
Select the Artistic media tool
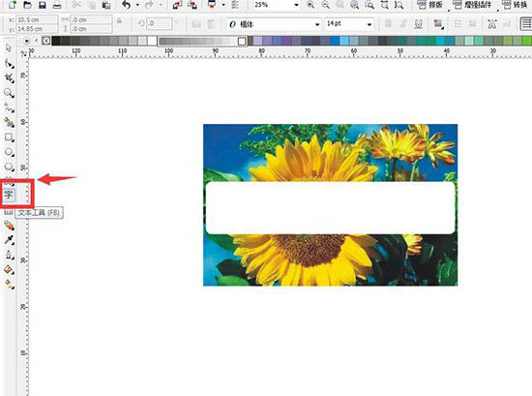point(9,122)
